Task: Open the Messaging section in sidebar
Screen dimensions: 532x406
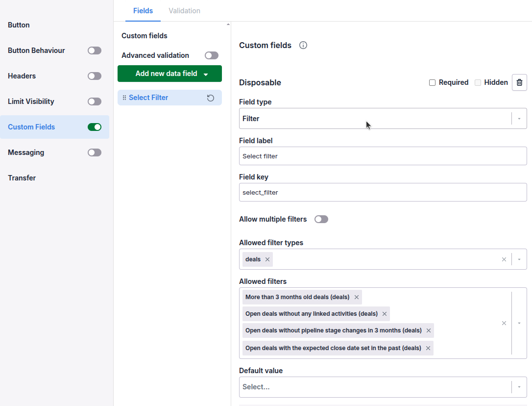Action: pyautogui.click(x=26, y=152)
